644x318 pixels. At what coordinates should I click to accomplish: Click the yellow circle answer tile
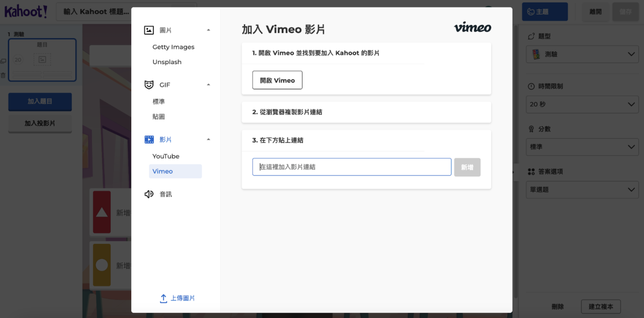[x=102, y=265]
